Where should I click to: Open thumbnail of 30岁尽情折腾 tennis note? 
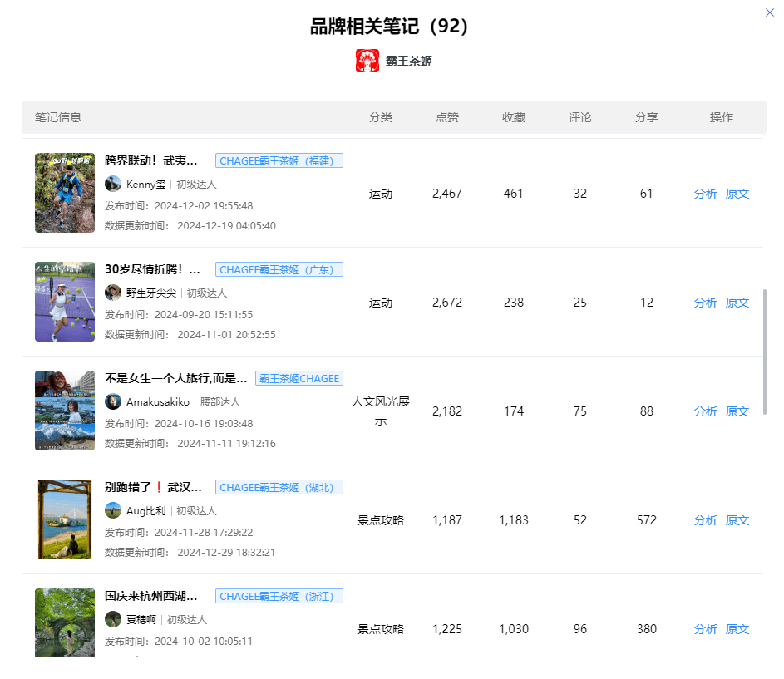click(65, 302)
